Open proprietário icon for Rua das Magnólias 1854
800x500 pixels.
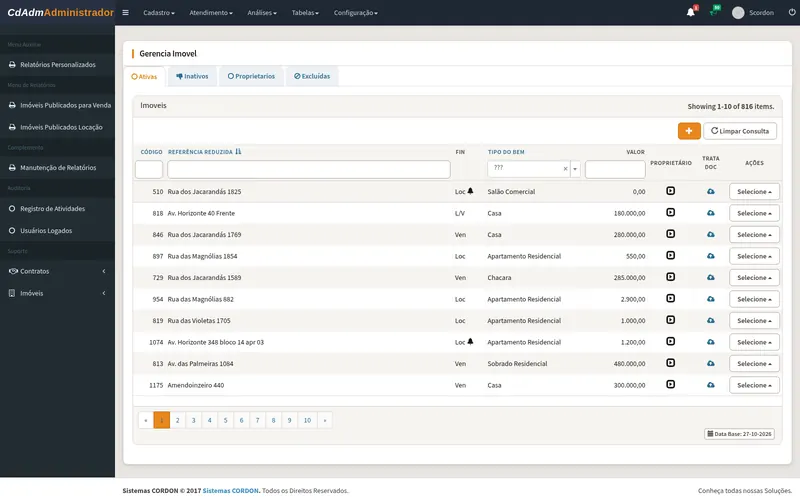point(670,255)
